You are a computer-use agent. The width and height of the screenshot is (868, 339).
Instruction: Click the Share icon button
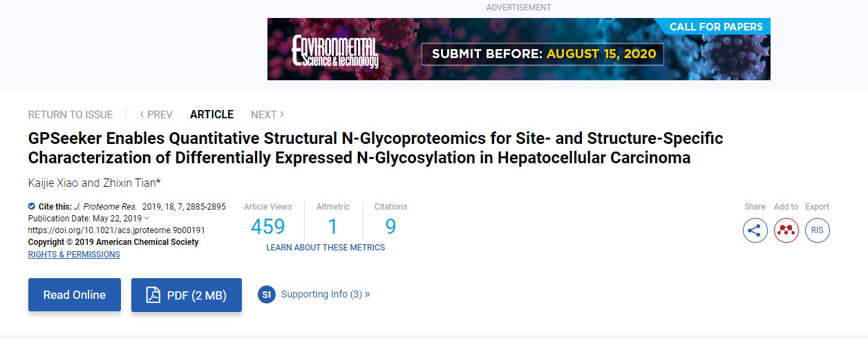pos(755,230)
